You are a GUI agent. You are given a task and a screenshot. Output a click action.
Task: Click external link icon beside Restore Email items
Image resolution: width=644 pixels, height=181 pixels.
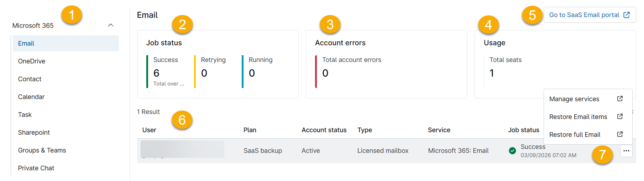click(x=620, y=117)
